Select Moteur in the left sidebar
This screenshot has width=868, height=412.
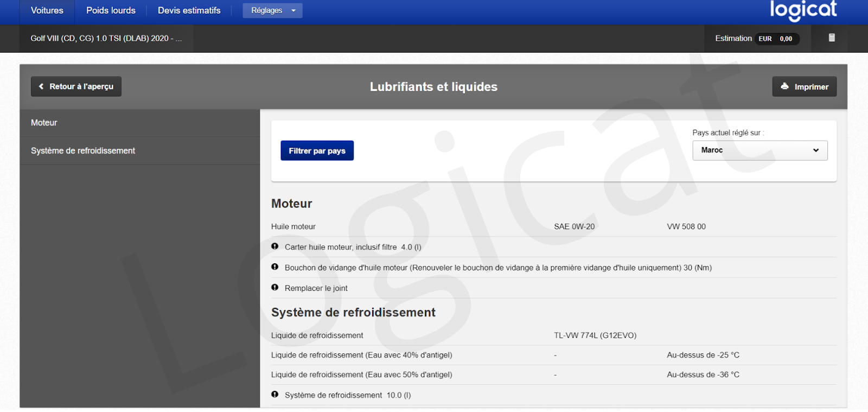click(140, 123)
